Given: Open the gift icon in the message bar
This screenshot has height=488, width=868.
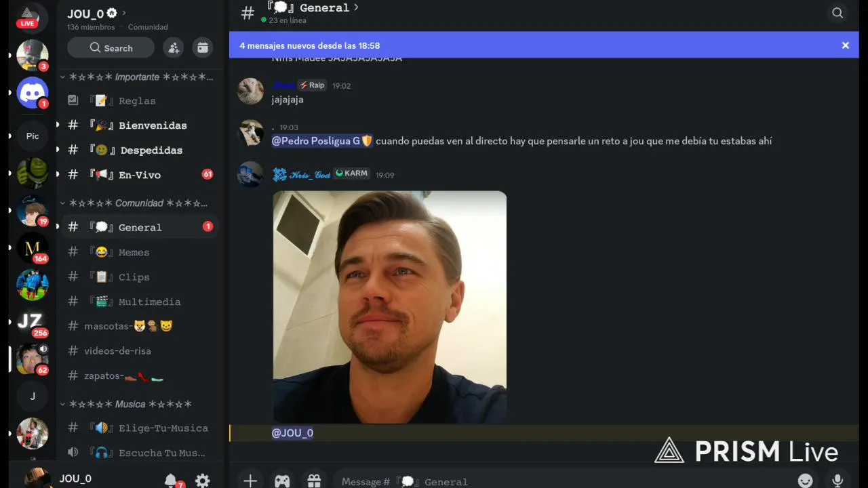Looking at the screenshot, I should point(314,481).
